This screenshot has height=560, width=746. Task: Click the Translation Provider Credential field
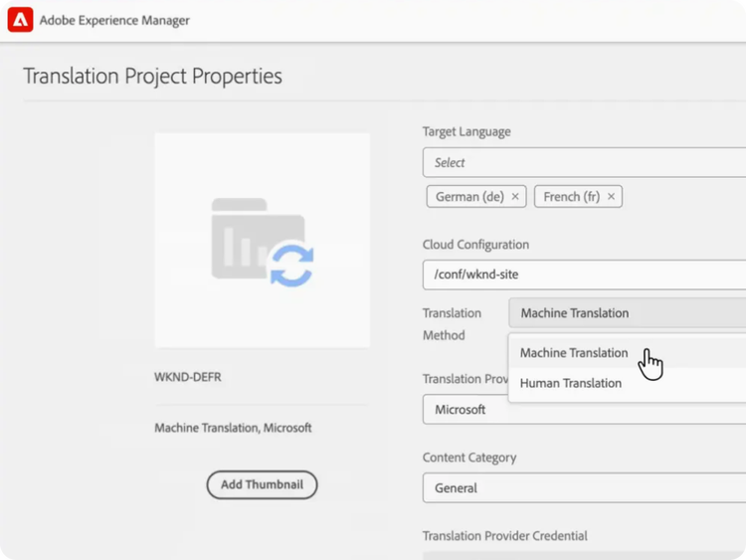(585, 555)
